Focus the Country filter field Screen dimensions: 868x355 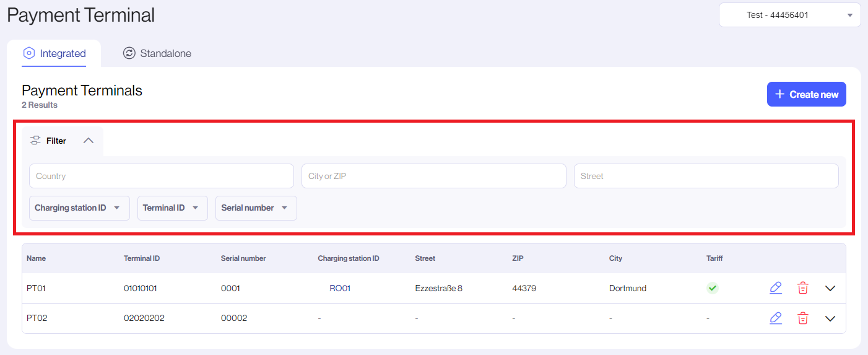[x=162, y=176]
